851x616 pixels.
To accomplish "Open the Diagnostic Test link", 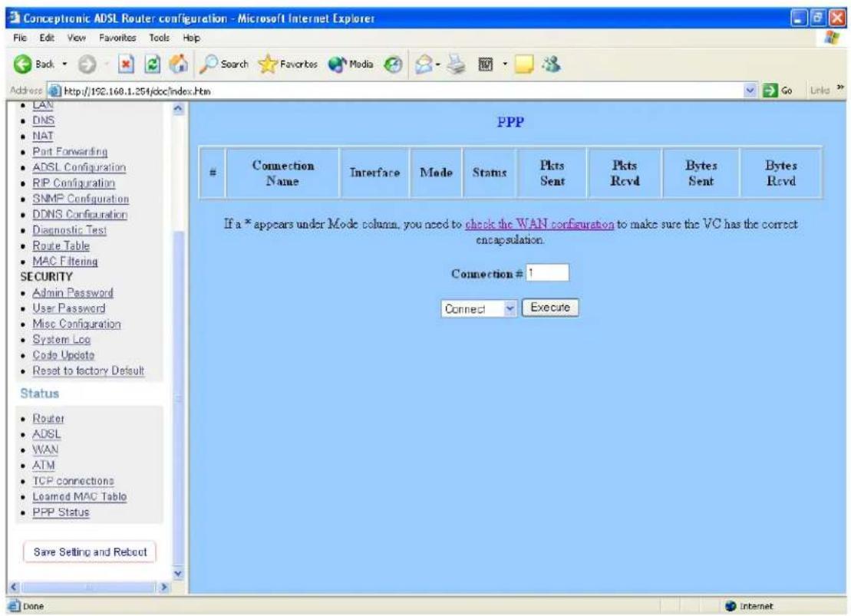I will click(x=70, y=230).
